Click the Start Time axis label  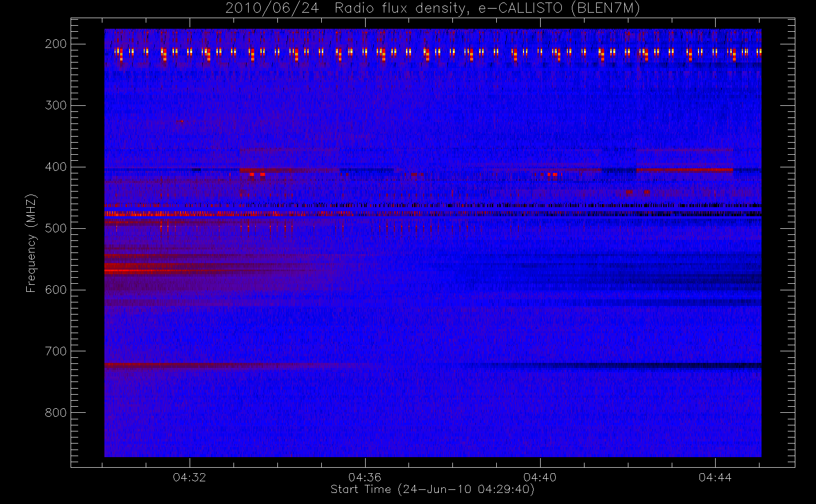coord(433,489)
